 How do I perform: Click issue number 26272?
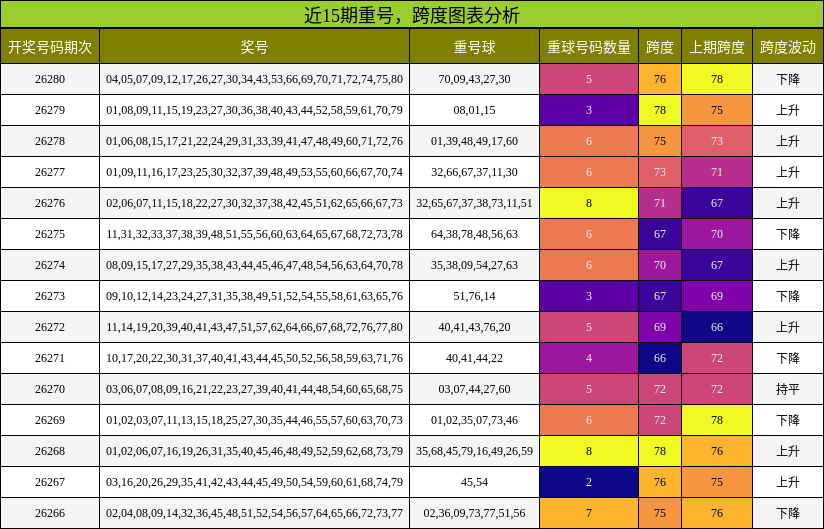(x=50, y=327)
